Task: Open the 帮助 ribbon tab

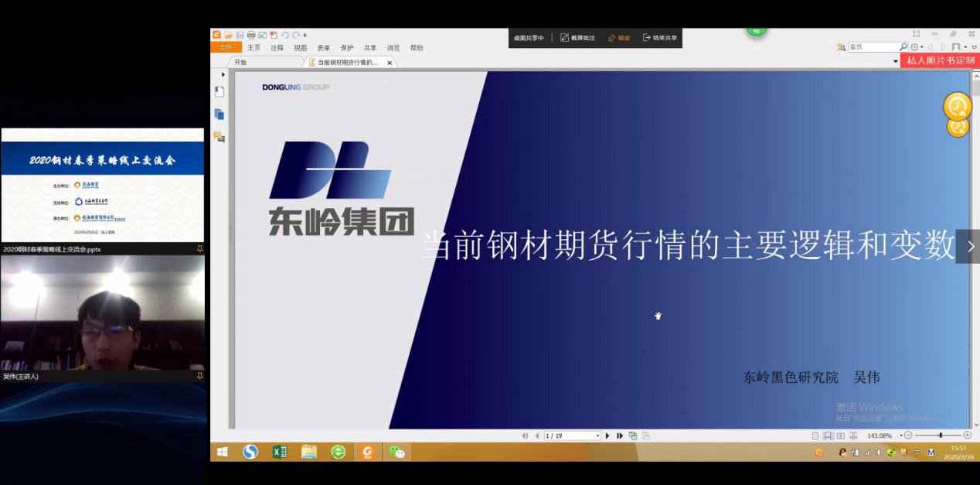Action: [417, 48]
